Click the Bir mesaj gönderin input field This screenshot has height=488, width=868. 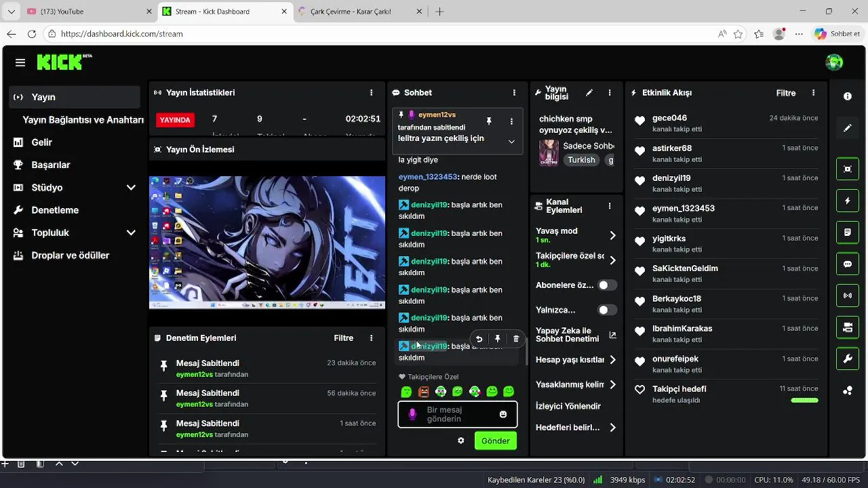458,414
